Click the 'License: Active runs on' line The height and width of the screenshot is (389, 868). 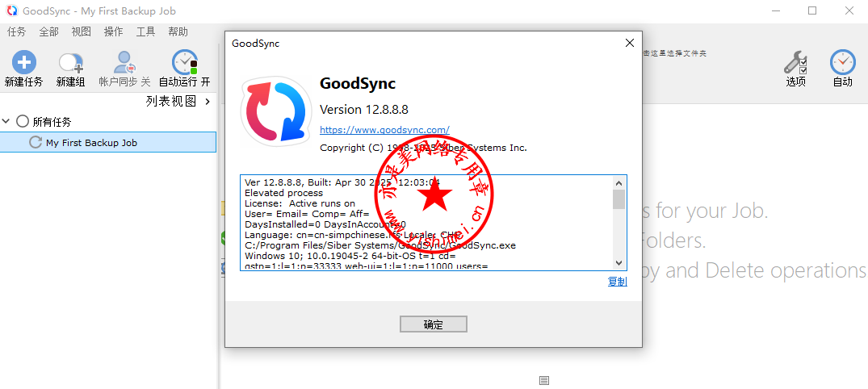tap(300, 203)
